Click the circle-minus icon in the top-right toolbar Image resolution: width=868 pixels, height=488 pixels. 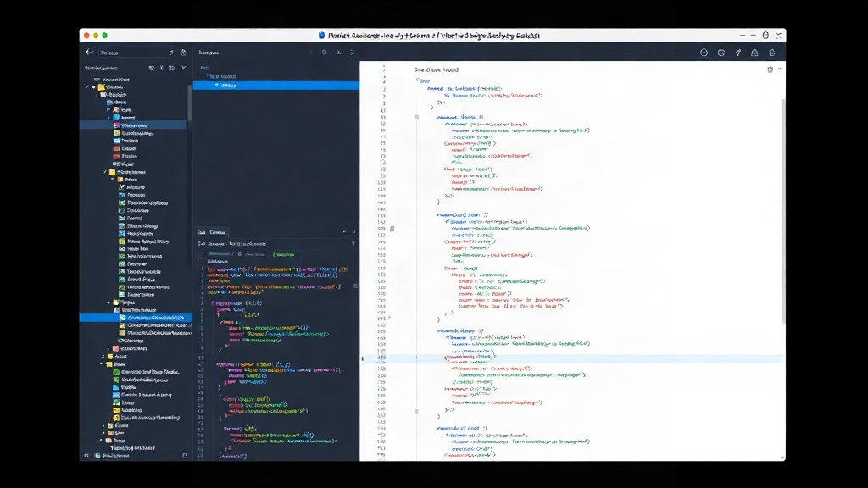704,53
